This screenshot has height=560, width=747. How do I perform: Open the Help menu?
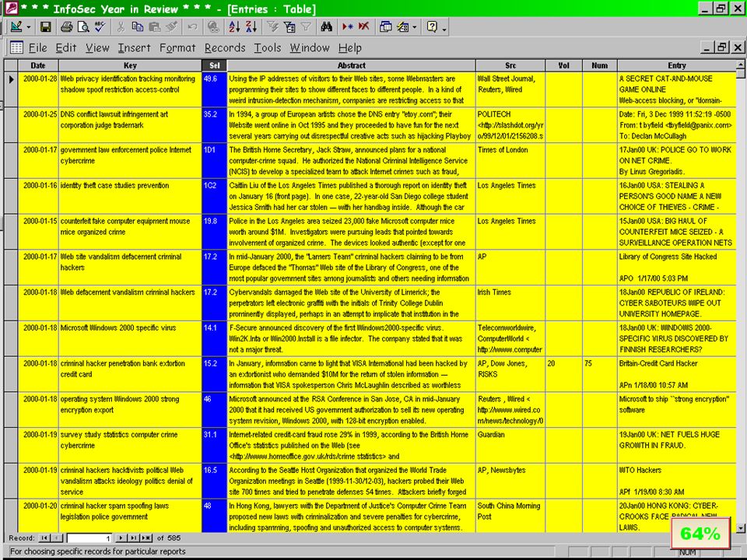click(350, 47)
